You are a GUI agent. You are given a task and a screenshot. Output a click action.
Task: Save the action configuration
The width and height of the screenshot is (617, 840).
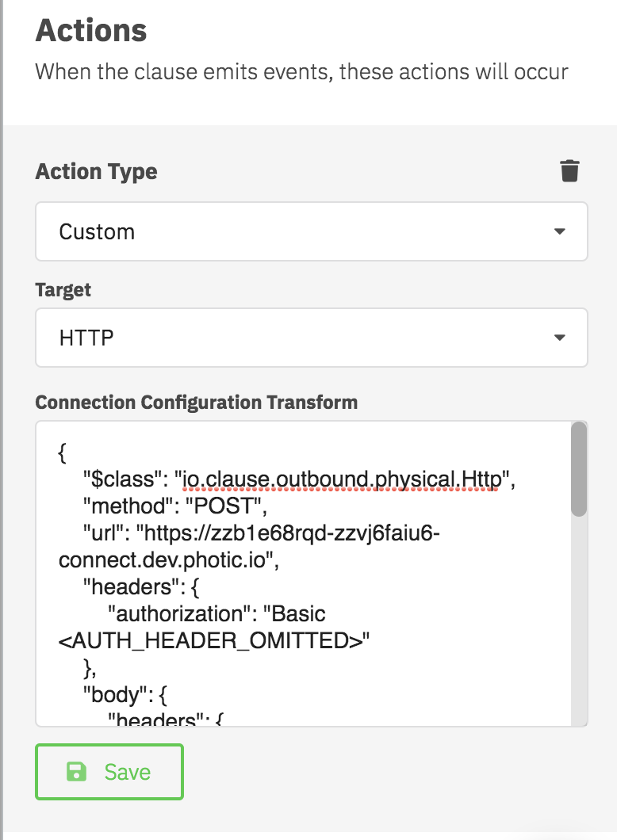(x=109, y=772)
